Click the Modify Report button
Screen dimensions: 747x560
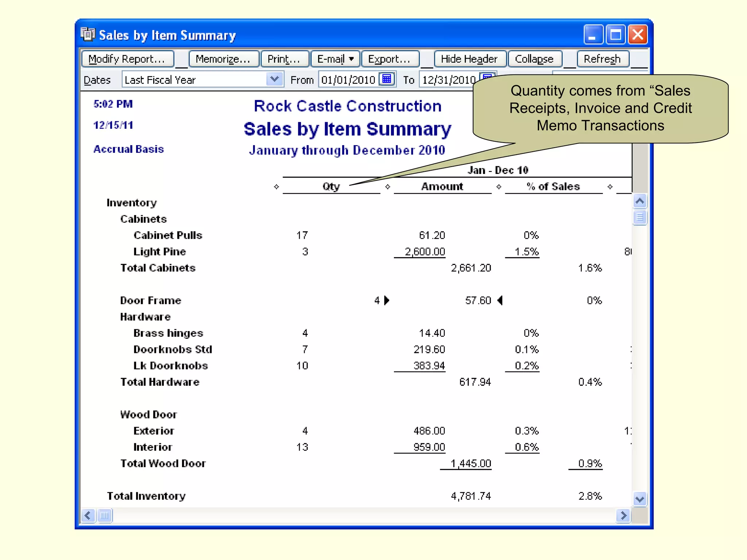(127, 59)
